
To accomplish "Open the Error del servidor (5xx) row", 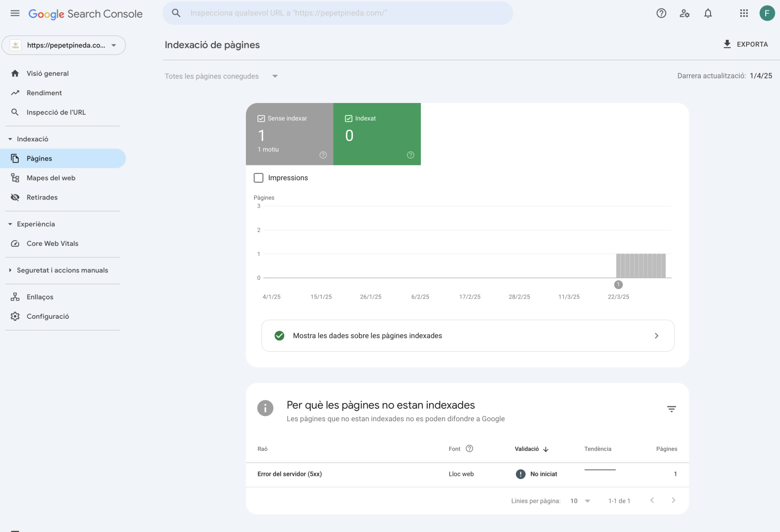I will [467, 474].
